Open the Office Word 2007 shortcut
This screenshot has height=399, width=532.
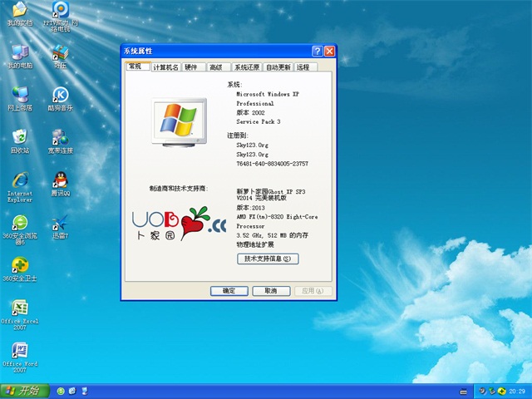[20, 351]
